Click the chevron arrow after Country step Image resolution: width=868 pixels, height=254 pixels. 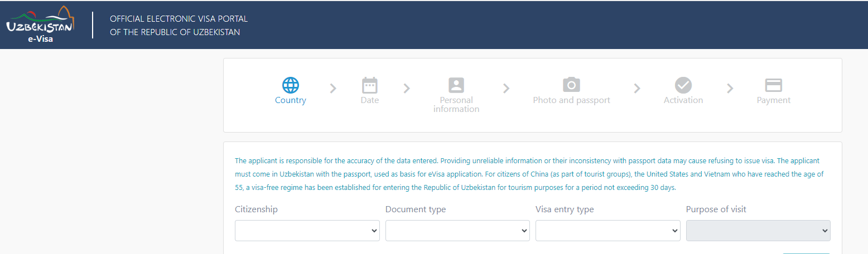click(334, 88)
